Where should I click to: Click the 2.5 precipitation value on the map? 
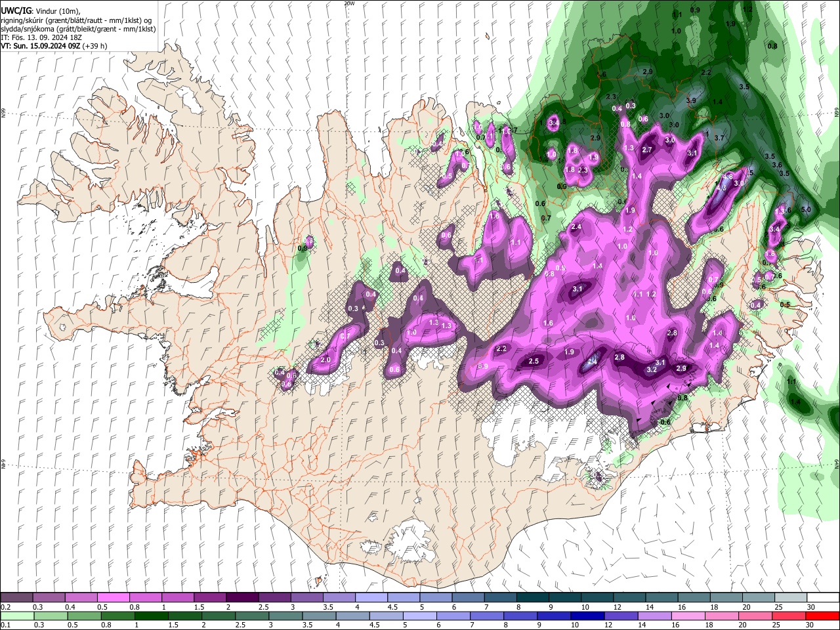click(534, 362)
